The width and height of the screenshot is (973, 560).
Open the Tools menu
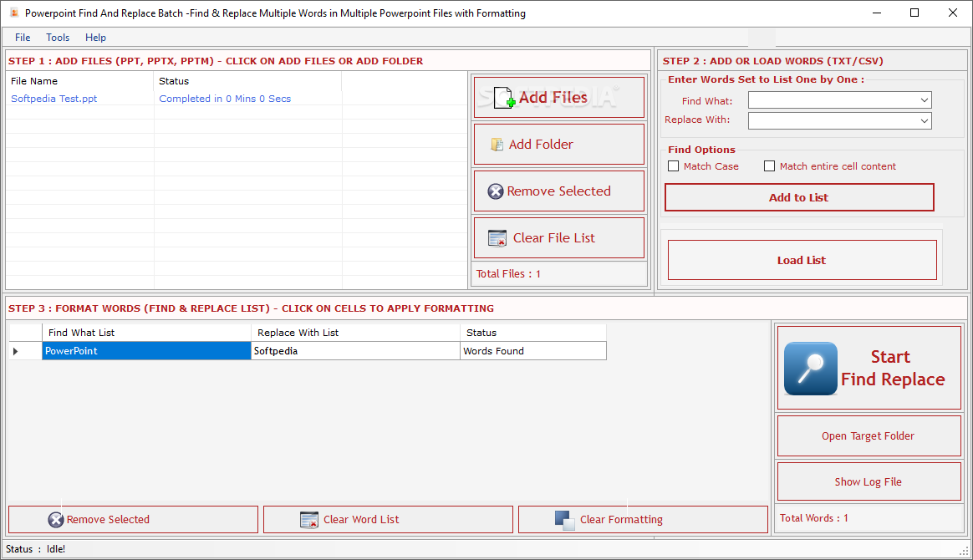tap(58, 38)
